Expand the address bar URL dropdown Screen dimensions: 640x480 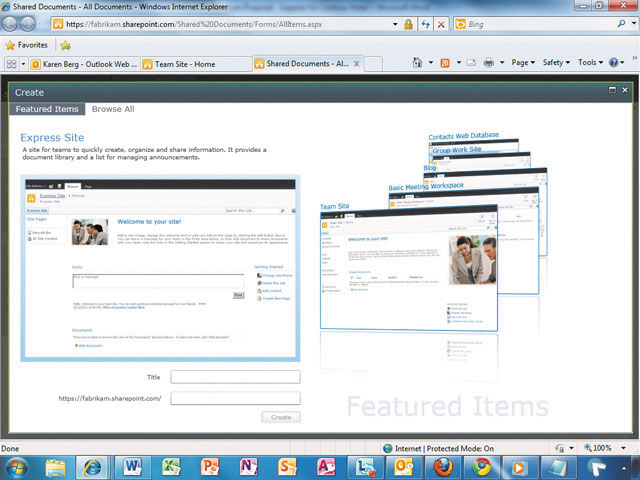(x=395, y=24)
